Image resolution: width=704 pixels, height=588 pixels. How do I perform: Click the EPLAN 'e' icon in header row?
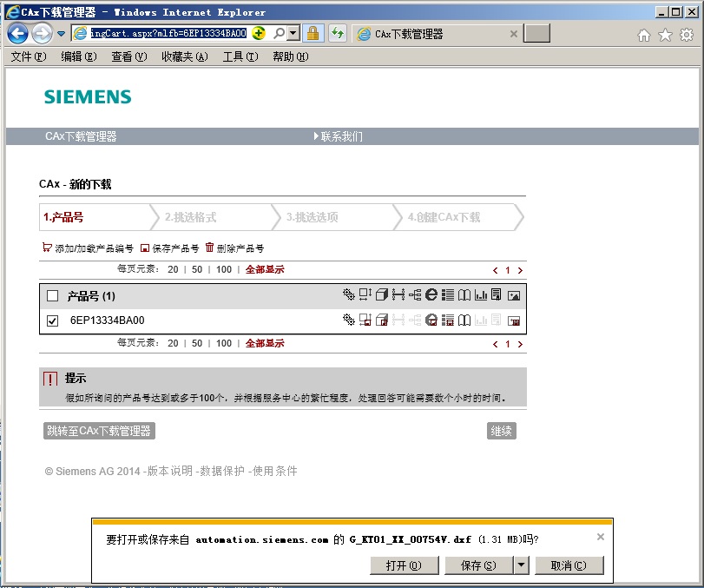(x=431, y=294)
